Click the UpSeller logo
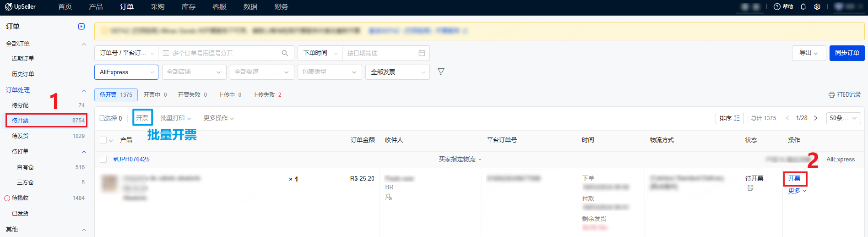The height and width of the screenshot is (237, 868). click(x=20, y=7)
